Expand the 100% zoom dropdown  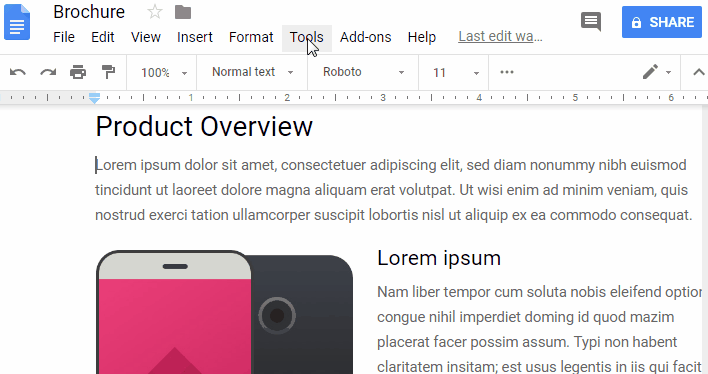[x=164, y=73]
